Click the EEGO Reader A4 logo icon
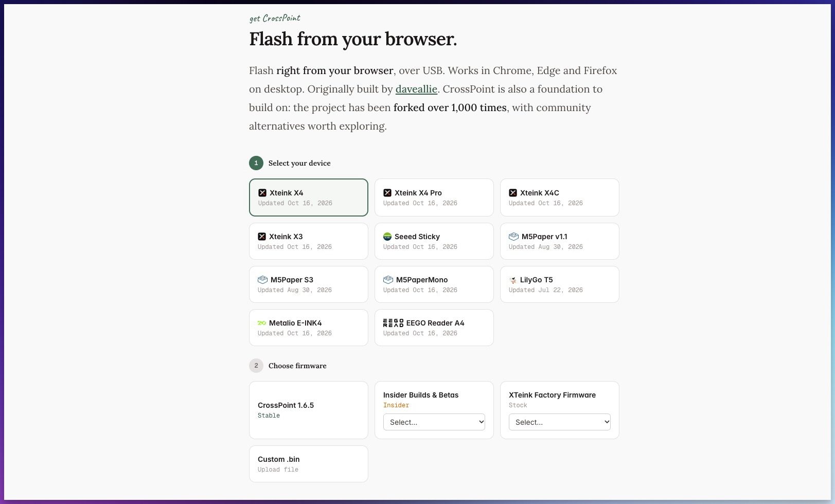835x504 pixels. click(x=393, y=323)
